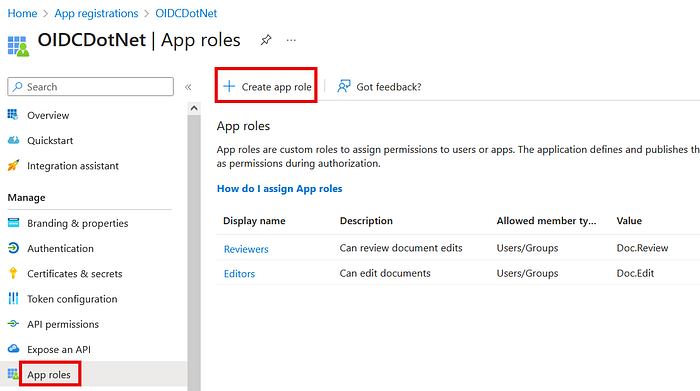The width and height of the screenshot is (700, 391).
Task: Open Integration assistant menu item
Action: pyautogui.click(x=73, y=166)
